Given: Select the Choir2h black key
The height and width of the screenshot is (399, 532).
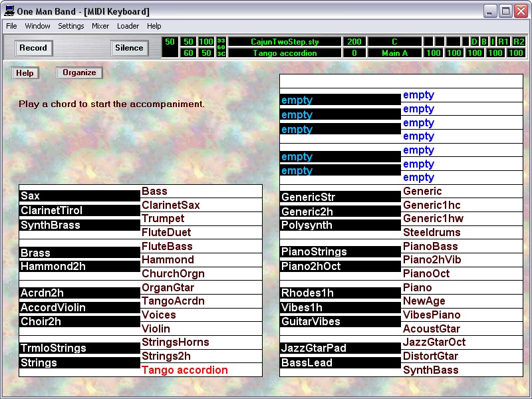Looking at the screenshot, I should tap(79, 321).
